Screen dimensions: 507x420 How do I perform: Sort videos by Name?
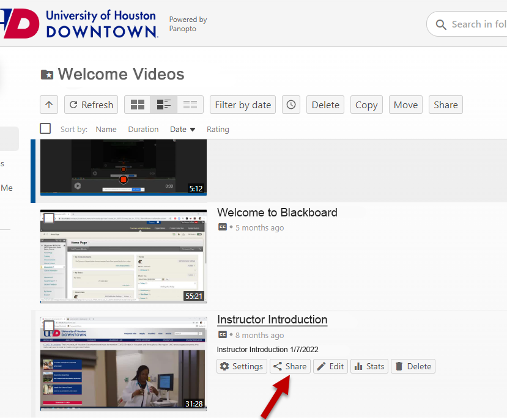click(x=106, y=130)
